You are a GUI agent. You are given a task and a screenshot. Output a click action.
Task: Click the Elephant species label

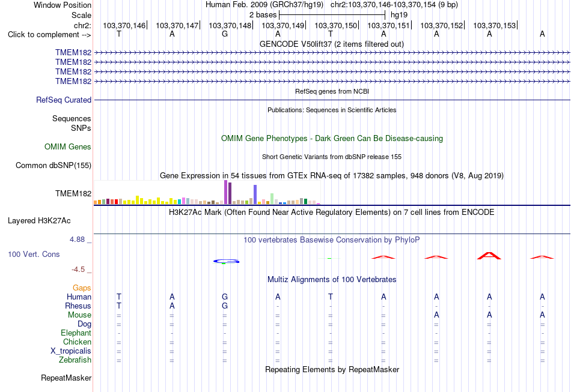coord(76,333)
